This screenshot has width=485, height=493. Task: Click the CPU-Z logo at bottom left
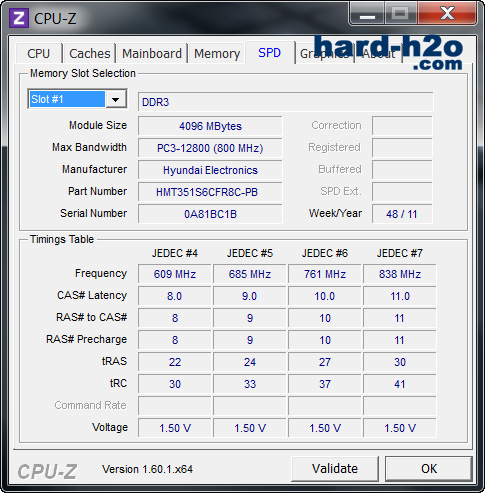47,471
